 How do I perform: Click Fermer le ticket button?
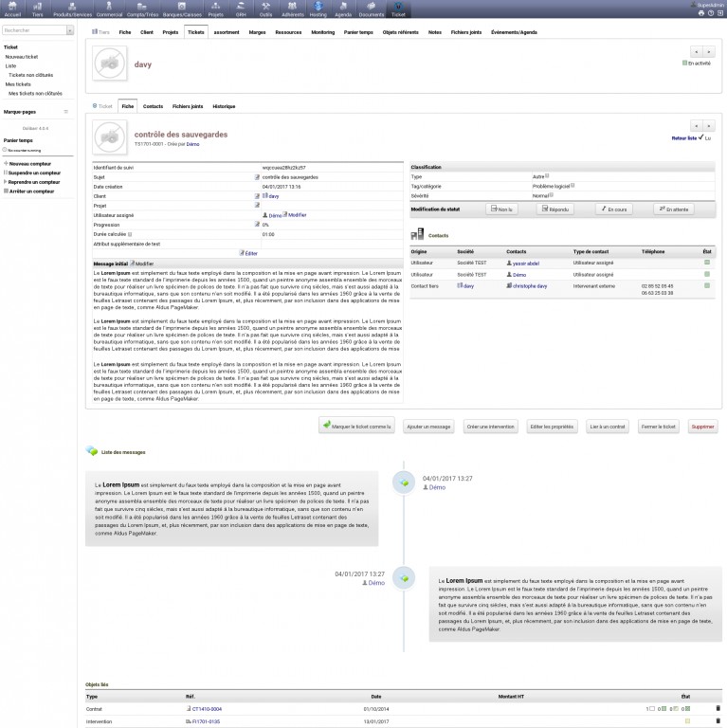pos(659,427)
